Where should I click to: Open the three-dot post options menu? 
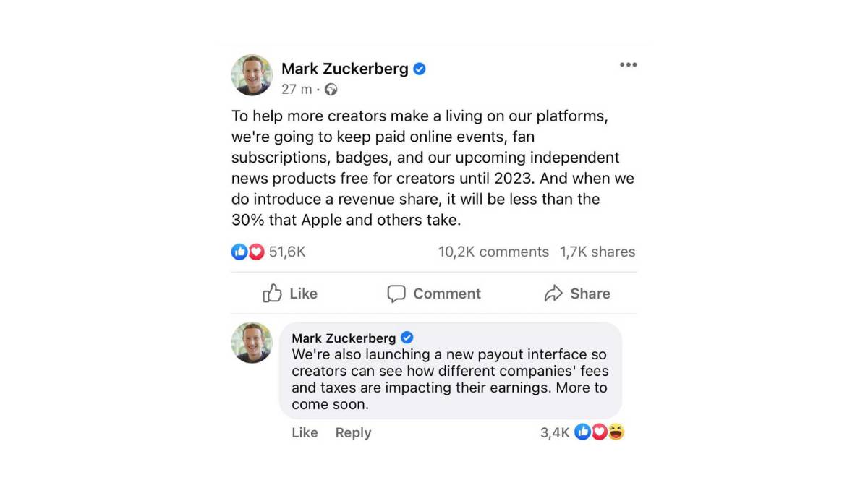628,64
